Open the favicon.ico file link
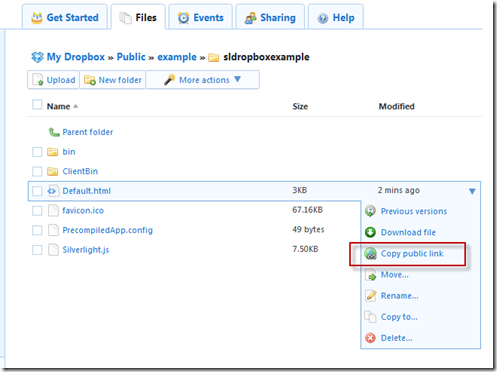This screenshot has width=497, height=372. 83,211
